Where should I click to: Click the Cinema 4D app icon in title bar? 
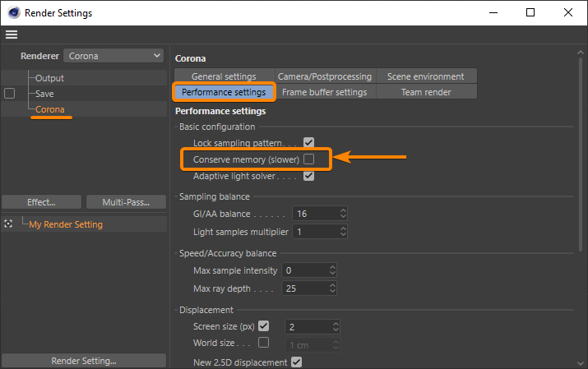tap(13, 12)
